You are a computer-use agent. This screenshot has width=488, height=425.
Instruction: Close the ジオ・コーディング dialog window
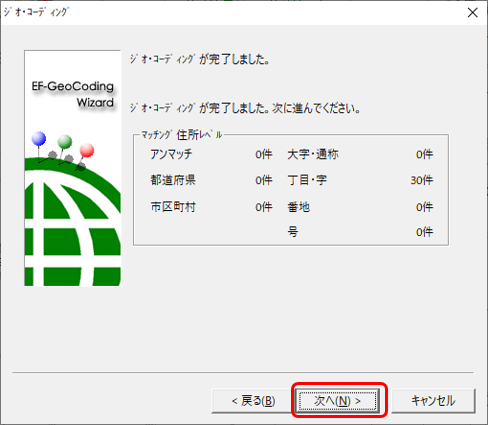coord(472,13)
